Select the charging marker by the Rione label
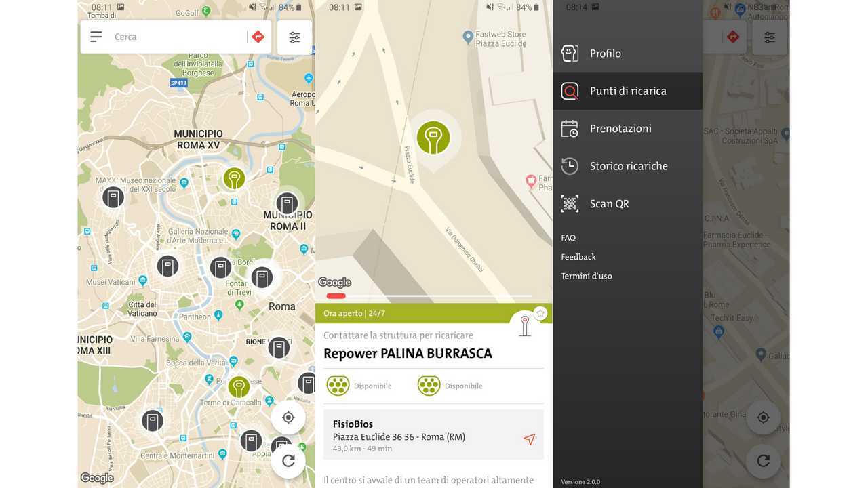 click(279, 348)
